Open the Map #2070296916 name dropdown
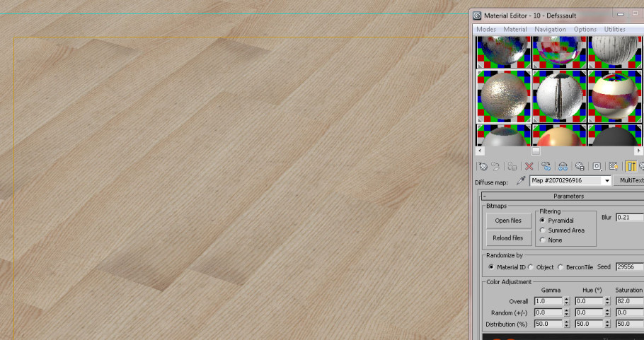The width and height of the screenshot is (644, 340). point(607,181)
